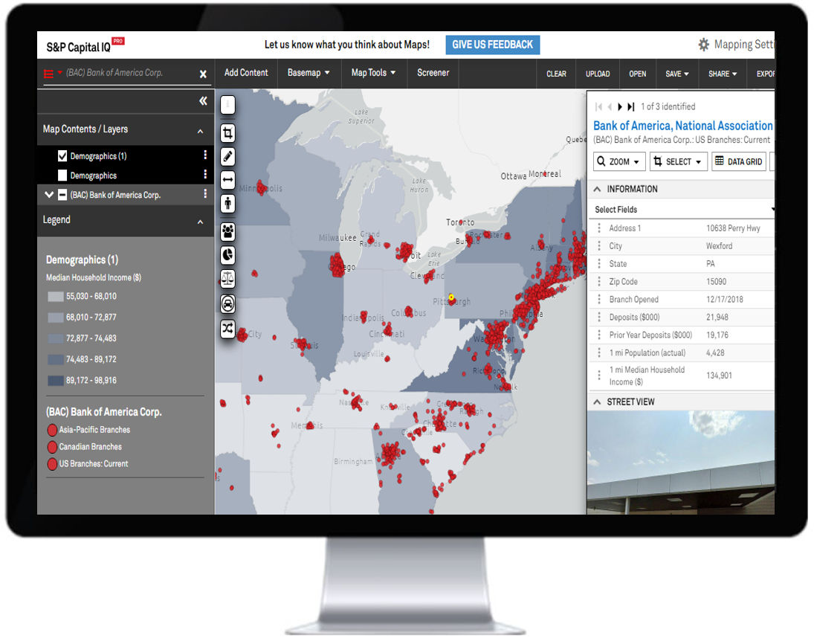The height and width of the screenshot is (644, 814).
Task: Click the yellow selected branch marker near Pittsburgh
Action: click(x=451, y=297)
